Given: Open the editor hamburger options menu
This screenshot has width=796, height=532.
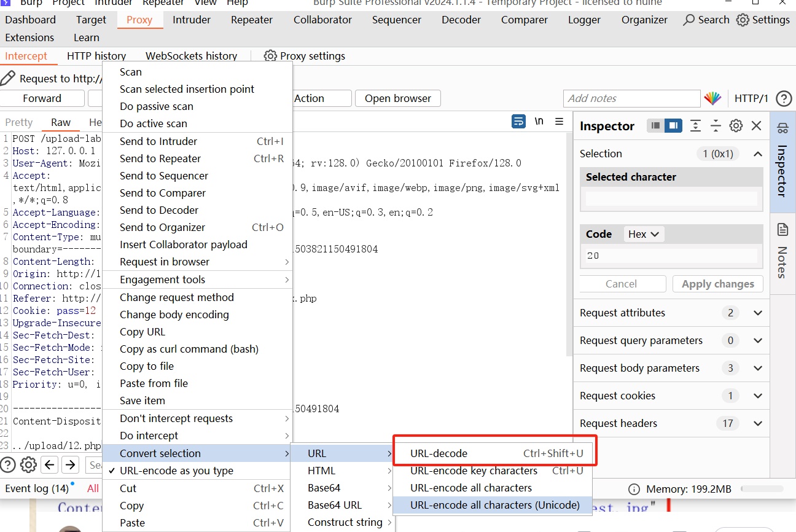Looking at the screenshot, I should click(x=559, y=121).
